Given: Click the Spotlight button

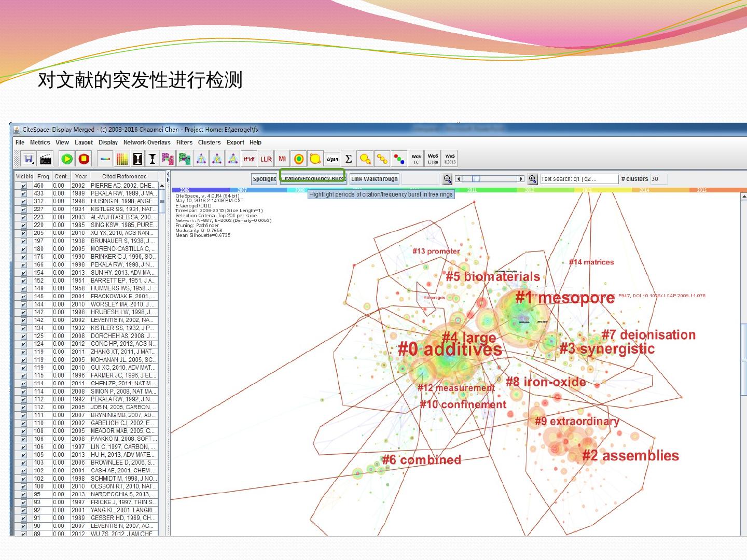Looking at the screenshot, I should pos(264,179).
